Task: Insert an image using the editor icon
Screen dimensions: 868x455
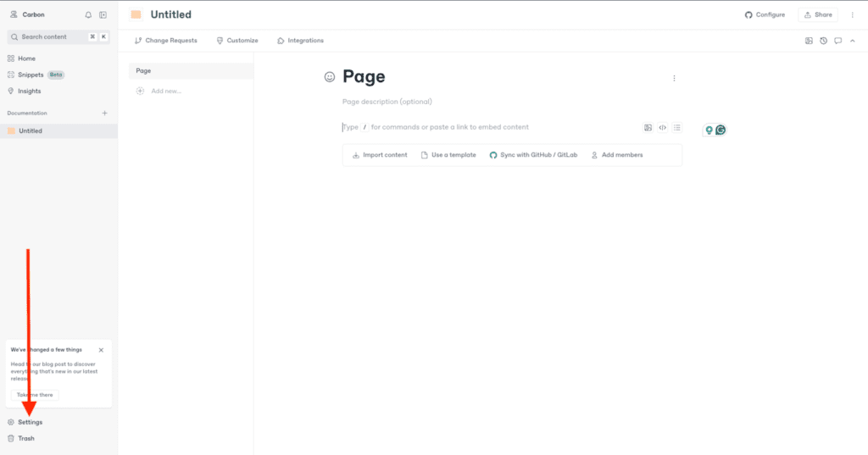Action: point(648,128)
